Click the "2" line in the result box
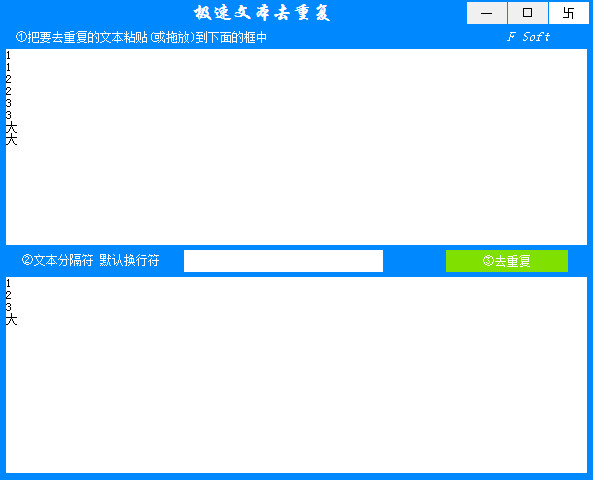The width and height of the screenshot is (593, 480). [x=8, y=295]
